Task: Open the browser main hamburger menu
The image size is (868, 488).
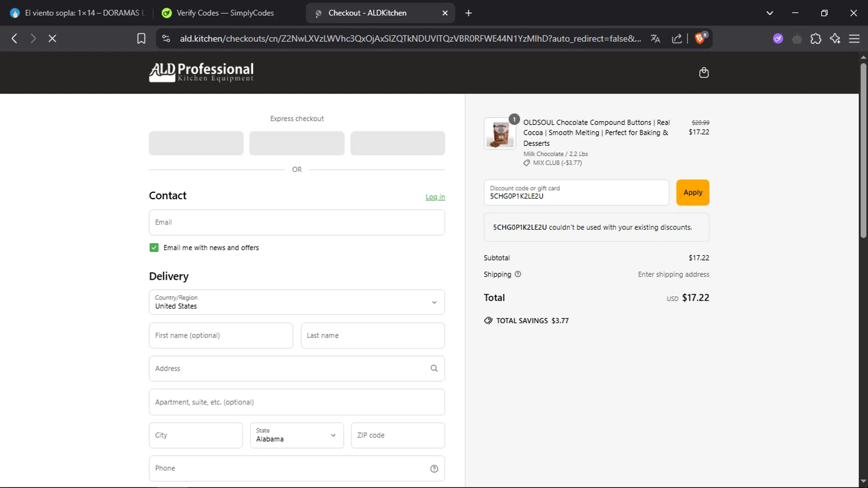Action: pos(854,38)
